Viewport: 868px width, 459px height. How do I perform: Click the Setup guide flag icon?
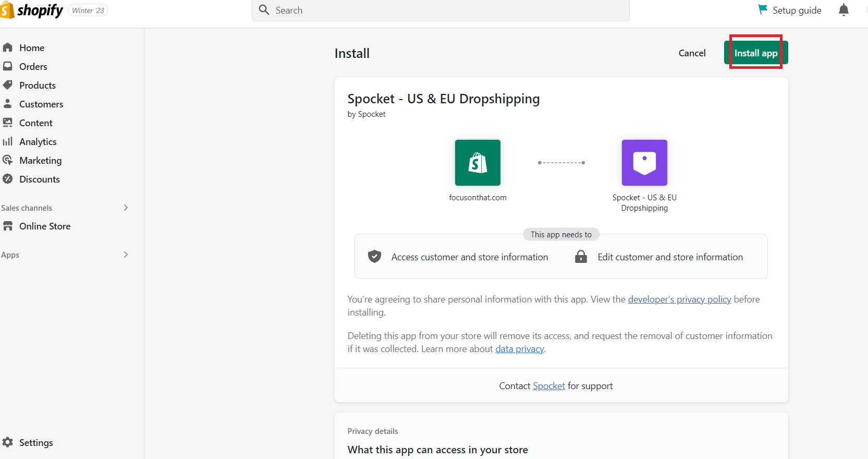point(763,9)
